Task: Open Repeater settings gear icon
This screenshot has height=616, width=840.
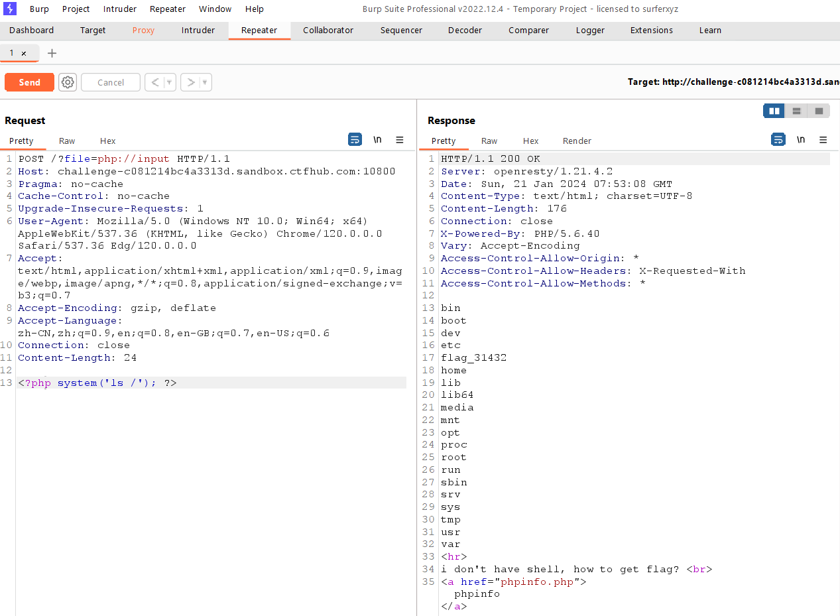Action: pos(68,82)
